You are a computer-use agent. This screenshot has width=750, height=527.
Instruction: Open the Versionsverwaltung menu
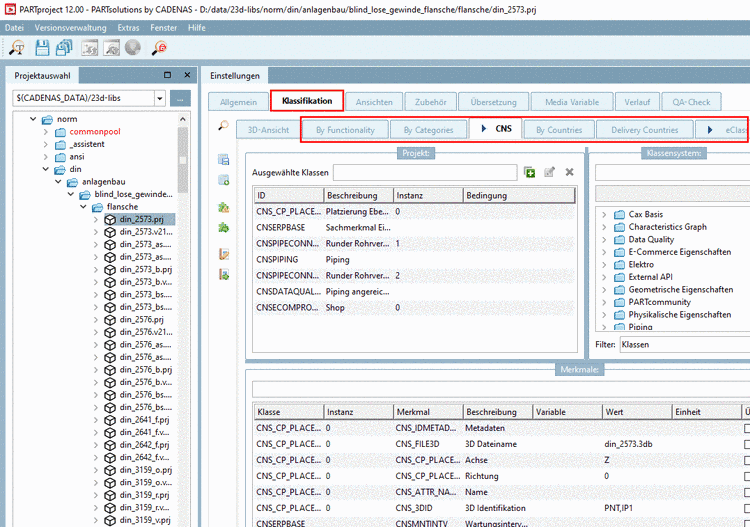[x=70, y=28]
